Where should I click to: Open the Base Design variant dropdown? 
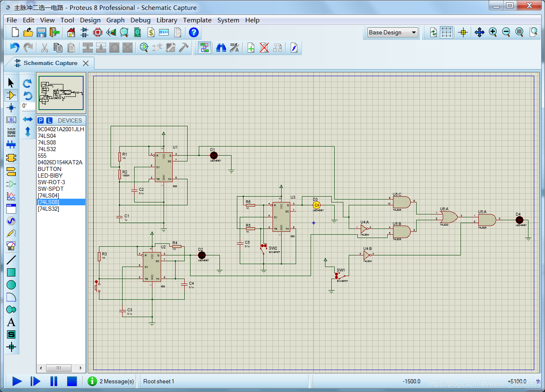393,32
